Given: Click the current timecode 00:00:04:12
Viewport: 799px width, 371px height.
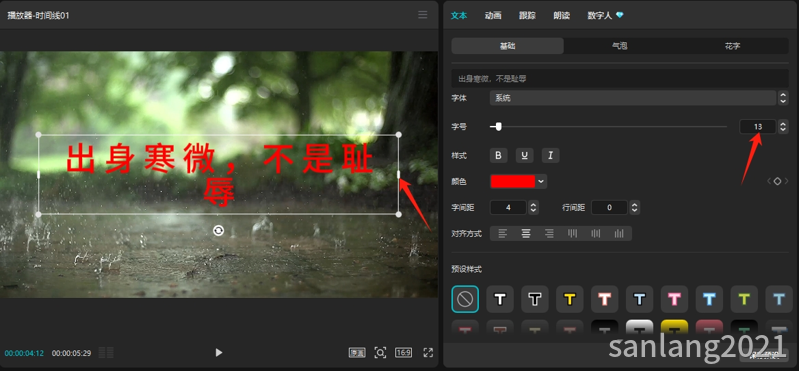Looking at the screenshot, I should (x=24, y=353).
